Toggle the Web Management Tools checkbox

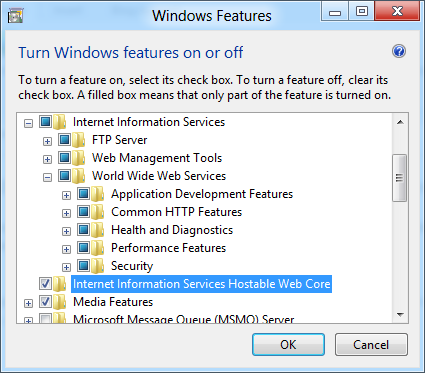point(64,158)
